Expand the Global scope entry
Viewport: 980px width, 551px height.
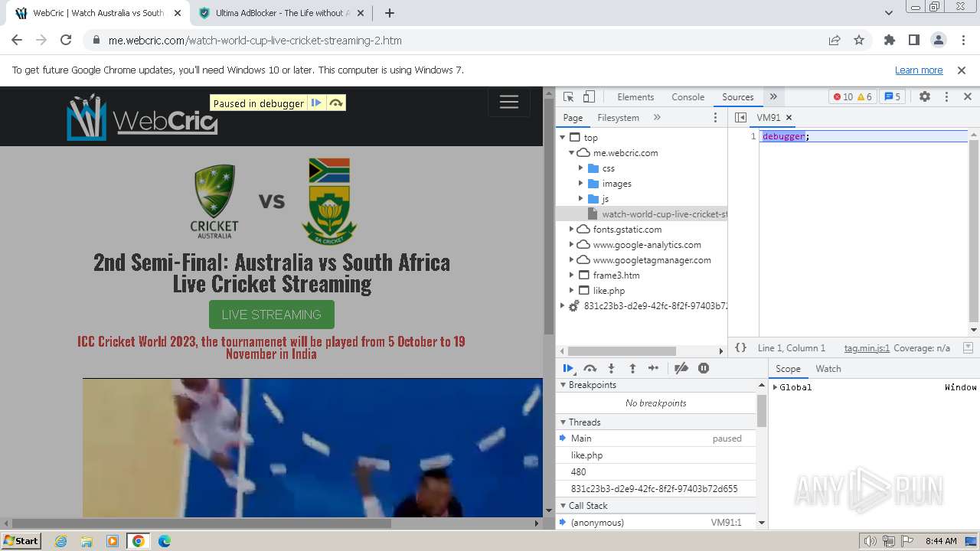pos(775,387)
